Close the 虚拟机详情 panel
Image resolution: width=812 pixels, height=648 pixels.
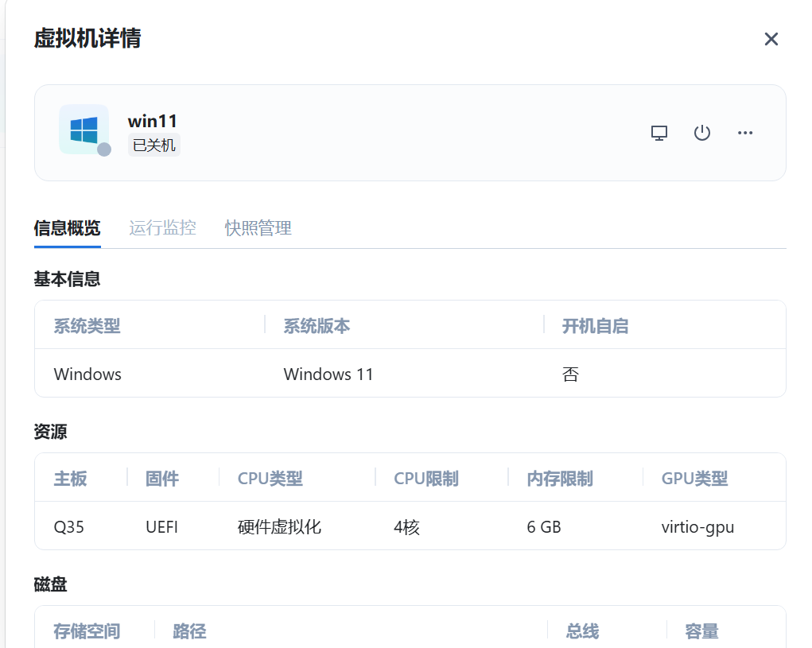click(771, 39)
